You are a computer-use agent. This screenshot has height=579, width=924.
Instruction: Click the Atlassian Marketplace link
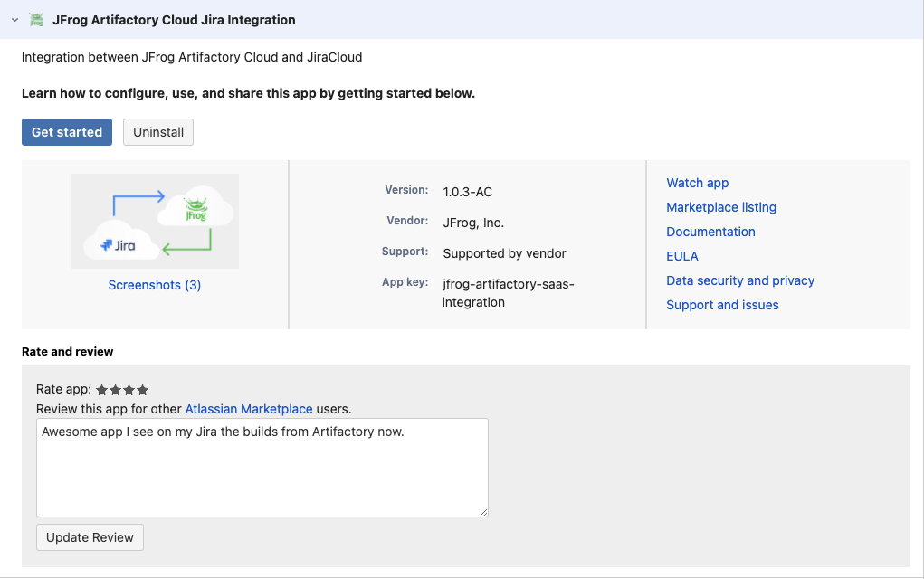248,409
